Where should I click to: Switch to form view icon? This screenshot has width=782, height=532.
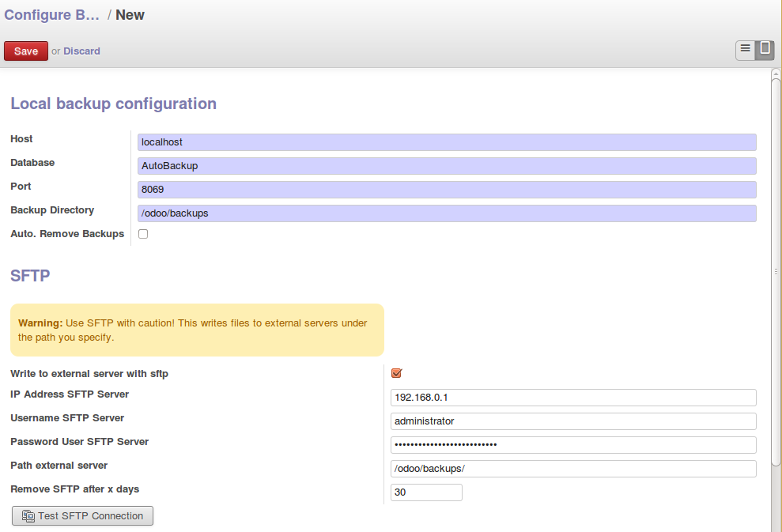point(765,50)
